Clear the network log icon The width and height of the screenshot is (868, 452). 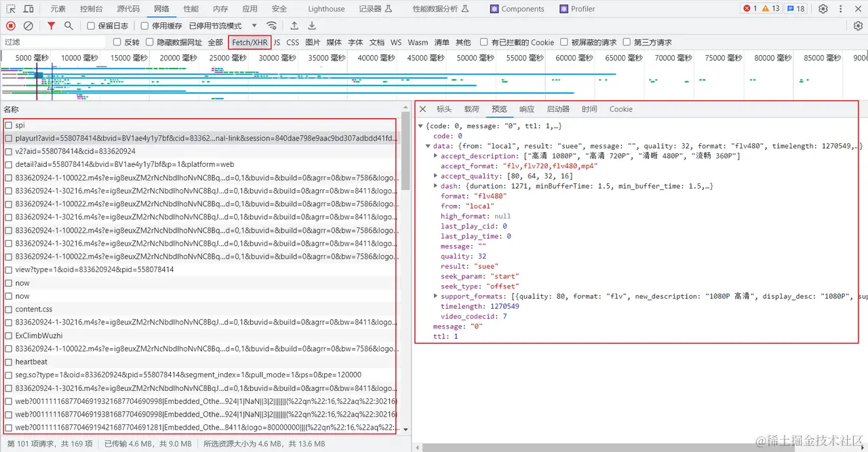coord(28,26)
